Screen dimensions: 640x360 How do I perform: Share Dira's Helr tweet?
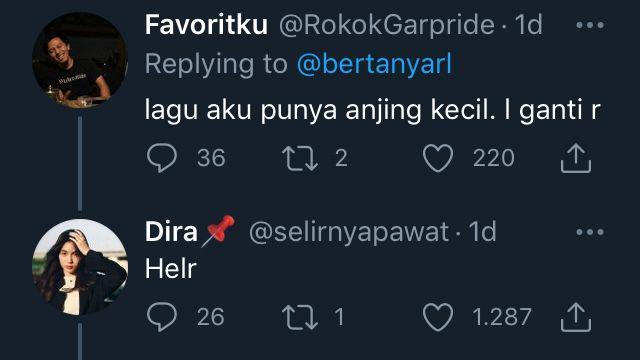click(x=576, y=316)
